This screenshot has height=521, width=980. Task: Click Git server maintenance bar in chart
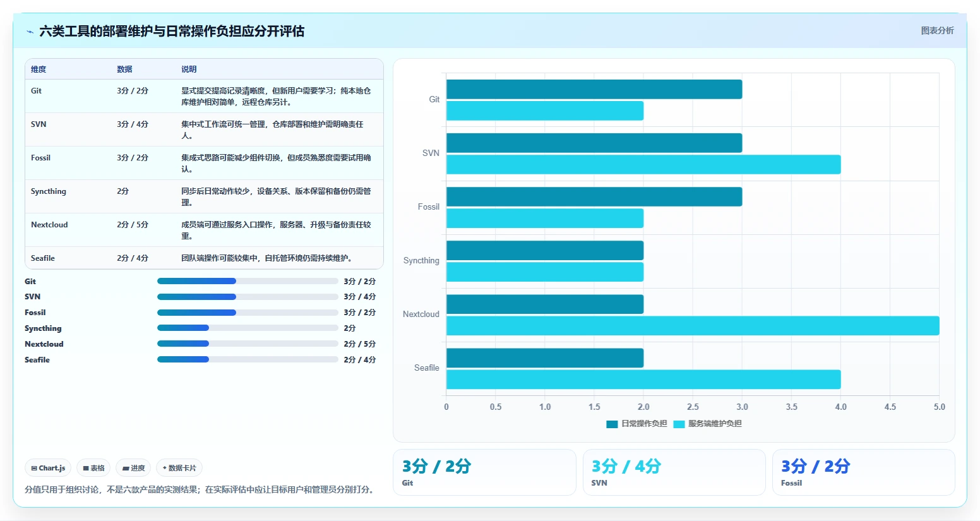[x=545, y=111]
